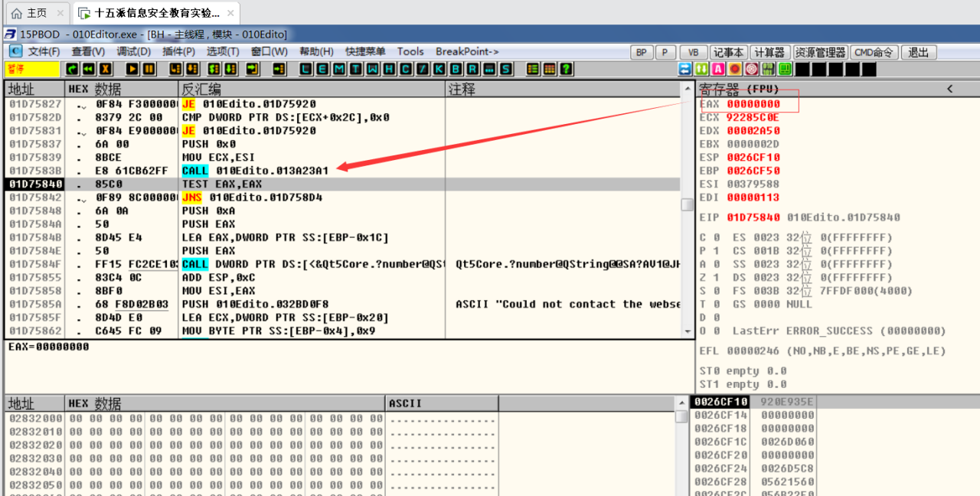980x496 pixels.
Task: Show Call stack using the K icon
Action: click(439, 69)
